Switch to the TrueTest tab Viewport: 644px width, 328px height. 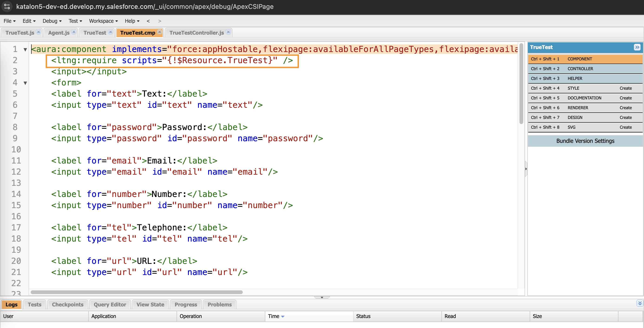coord(95,33)
